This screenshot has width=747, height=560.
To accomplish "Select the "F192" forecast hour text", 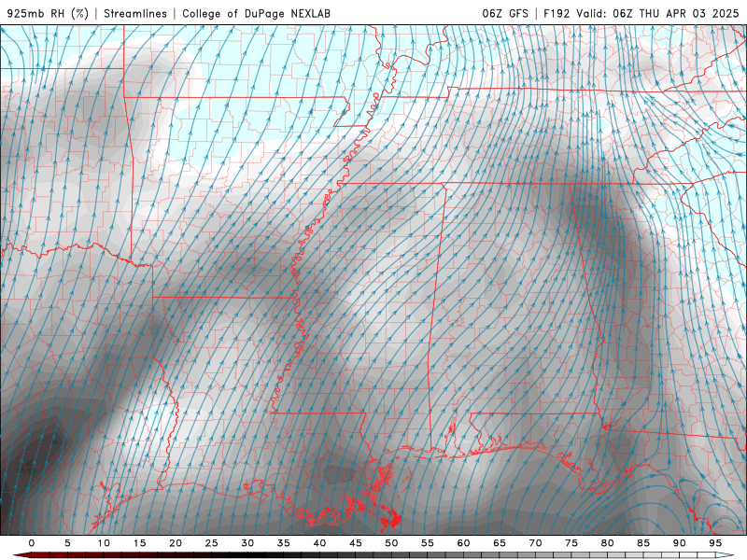I will 557,13.
